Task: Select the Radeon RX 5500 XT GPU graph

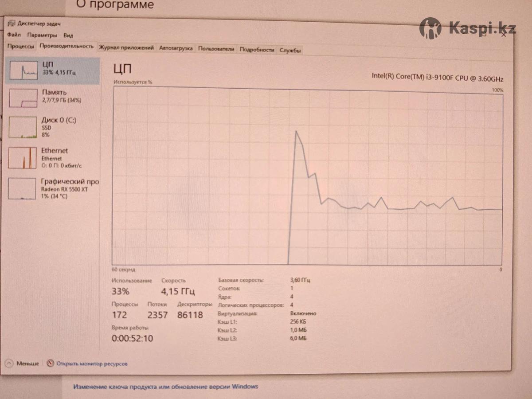Action: point(23,188)
